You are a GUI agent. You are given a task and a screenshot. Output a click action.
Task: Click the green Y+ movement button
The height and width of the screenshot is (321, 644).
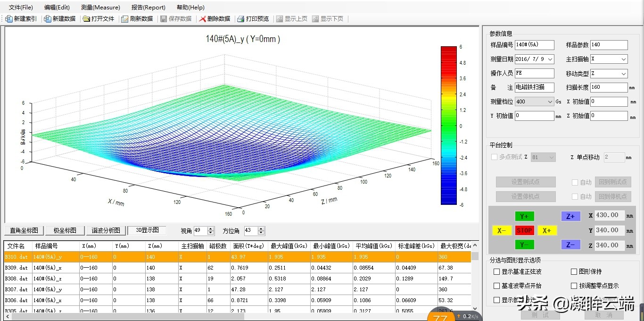525,216
